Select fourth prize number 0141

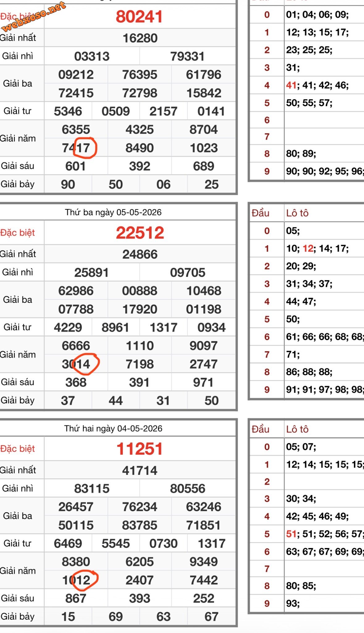coord(211,112)
